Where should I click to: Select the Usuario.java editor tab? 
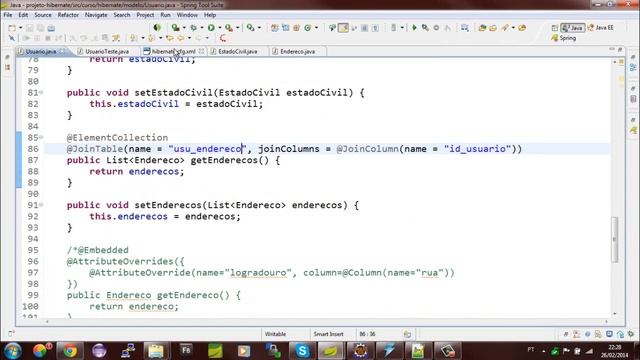coord(41,51)
